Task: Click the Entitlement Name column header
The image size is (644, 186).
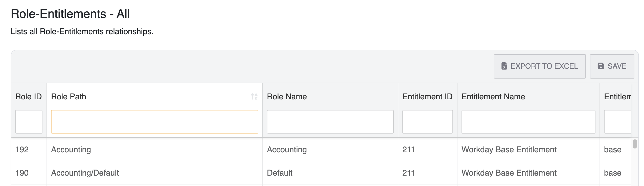Action: click(x=493, y=97)
